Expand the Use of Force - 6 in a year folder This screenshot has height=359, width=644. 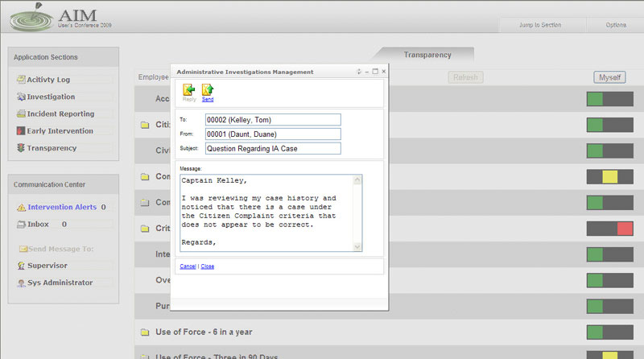pyautogui.click(x=146, y=332)
